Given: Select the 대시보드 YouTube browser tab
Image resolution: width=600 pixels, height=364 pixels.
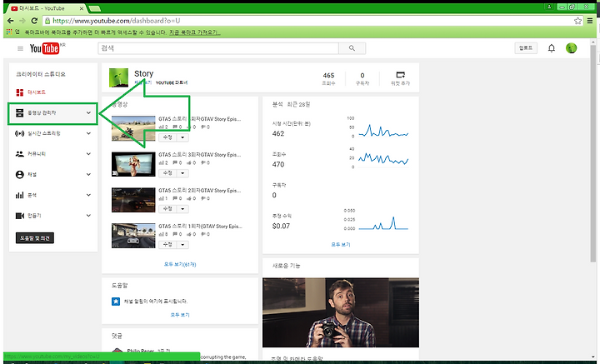Looking at the screenshot, I should [46, 8].
